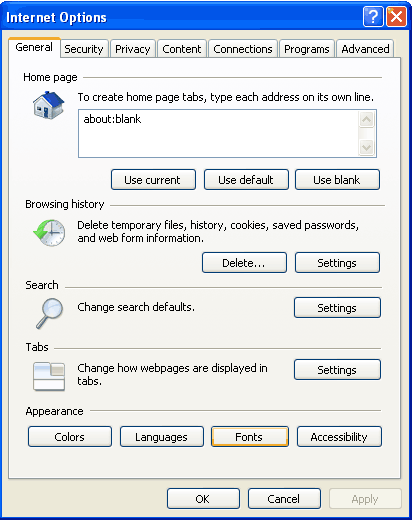Open Delete browsing history dialog
413x521 pixels.
click(x=244, y=263)
